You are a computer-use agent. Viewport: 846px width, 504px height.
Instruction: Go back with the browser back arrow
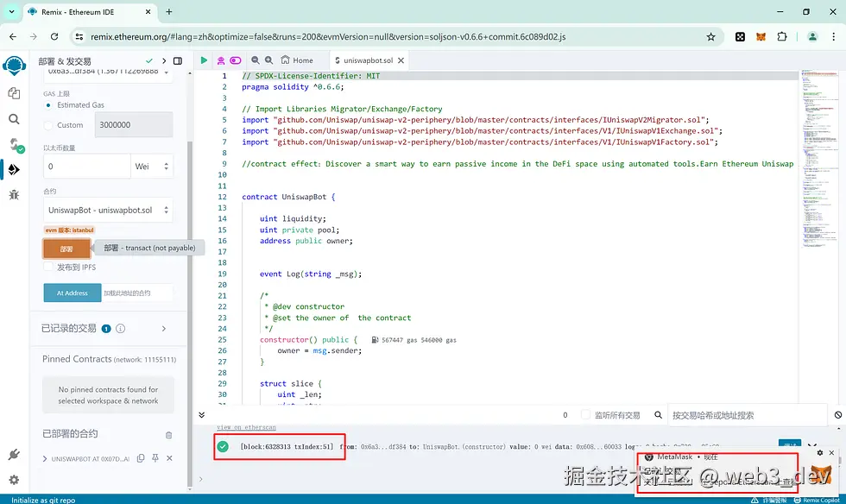coord(13,37)
